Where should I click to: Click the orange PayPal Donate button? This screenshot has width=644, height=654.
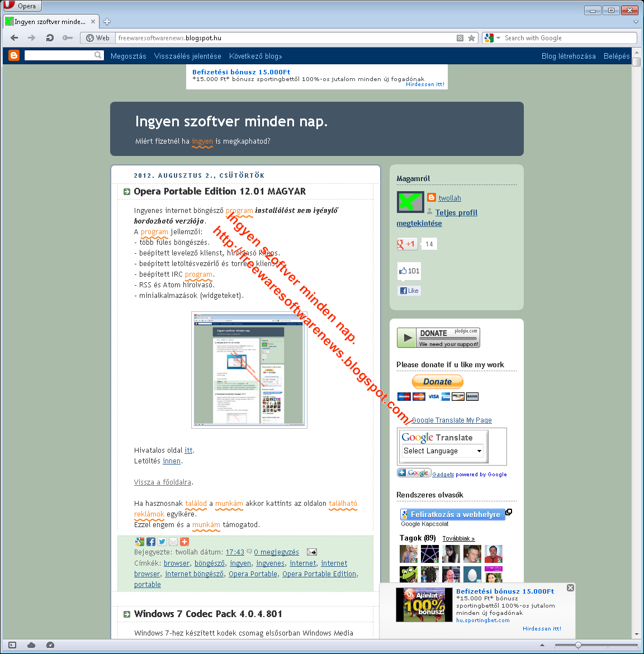click(438, 382)
